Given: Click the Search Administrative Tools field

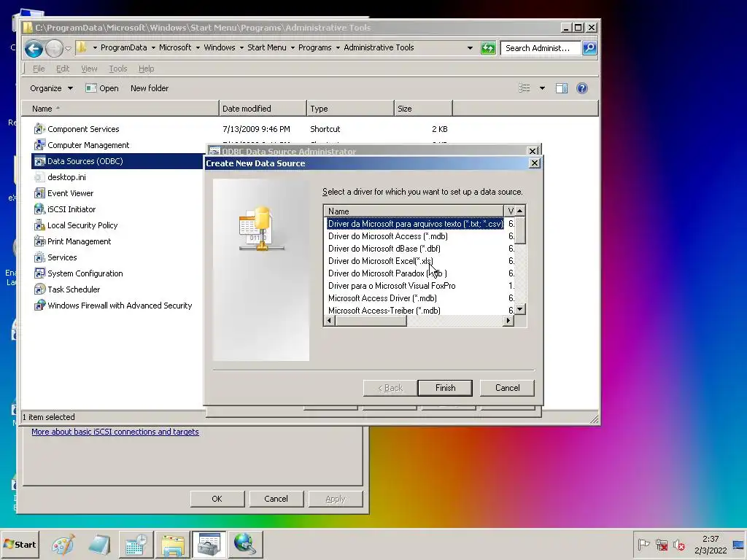Looking at the screenshot, I should [541, 48].
